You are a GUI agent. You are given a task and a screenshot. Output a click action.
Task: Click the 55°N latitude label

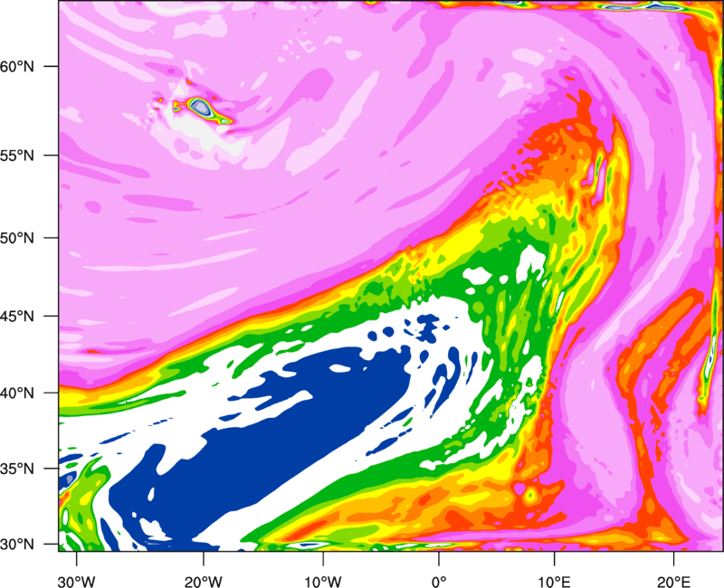click(17, 156)
